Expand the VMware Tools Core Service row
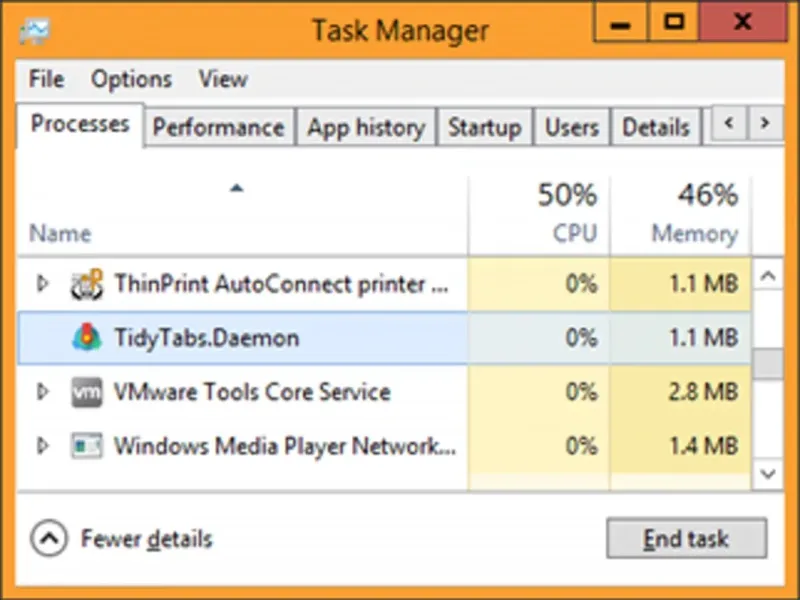The width and height of the screenshot is (800, 600). (x=42, y=392)
